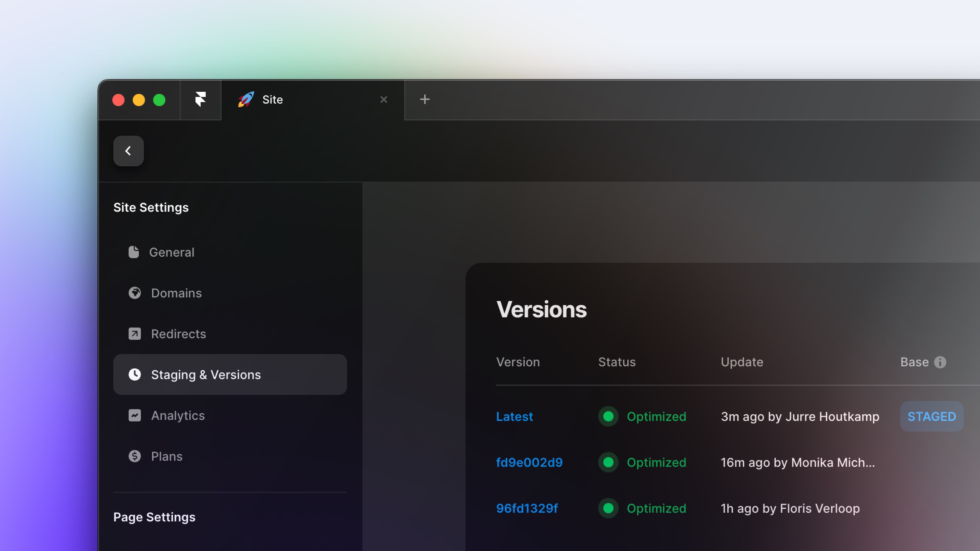Click the back chevron button
This screenshot has height=551, width=980.
(x=129, y=151)
